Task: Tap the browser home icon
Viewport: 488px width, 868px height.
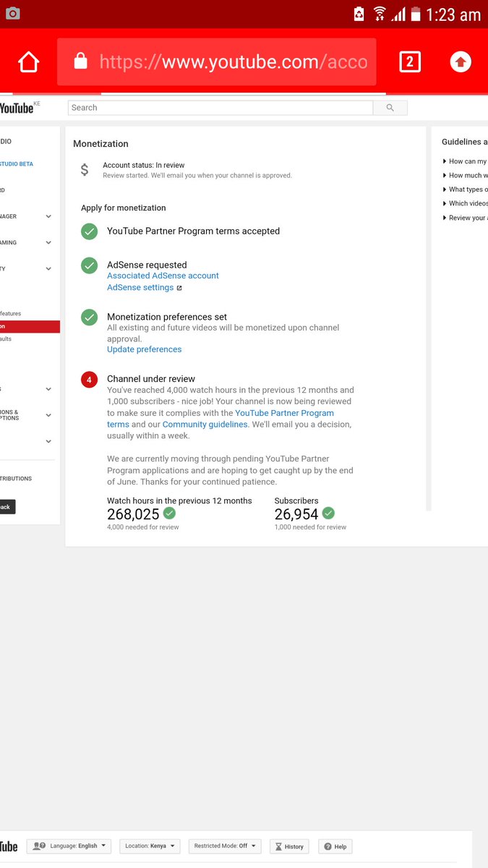Action: point(28,62)
